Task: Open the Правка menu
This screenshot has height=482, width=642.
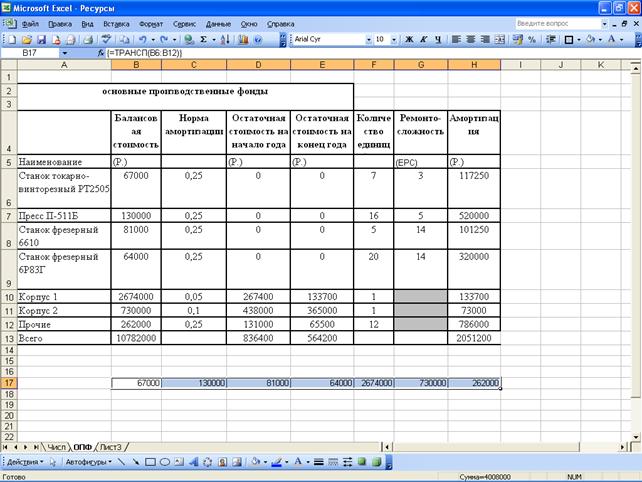Action: [60, 24]
